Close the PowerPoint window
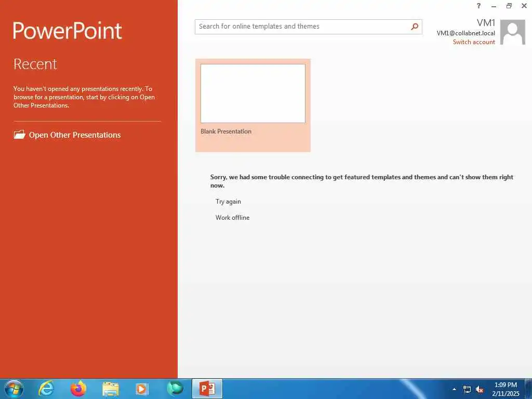The height and width of the screenshot is (399, 532). (524, 6)
